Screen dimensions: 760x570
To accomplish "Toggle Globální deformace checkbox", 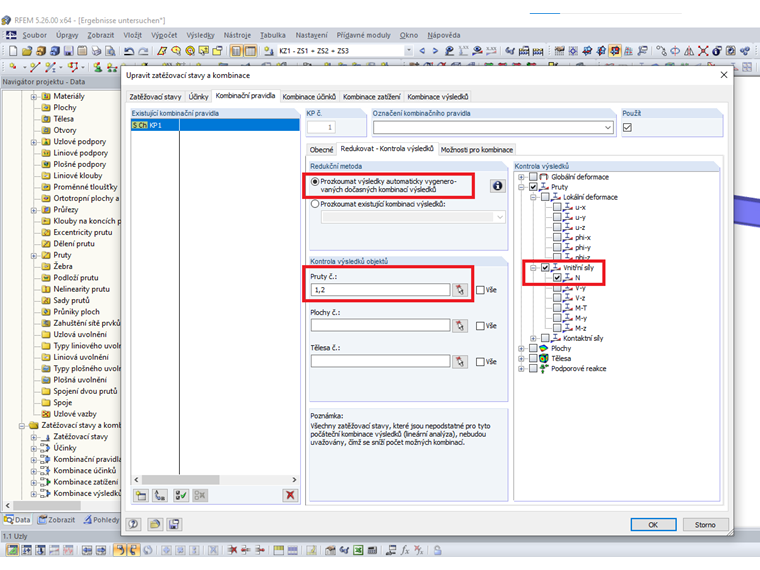I will [x=533, y=177].
